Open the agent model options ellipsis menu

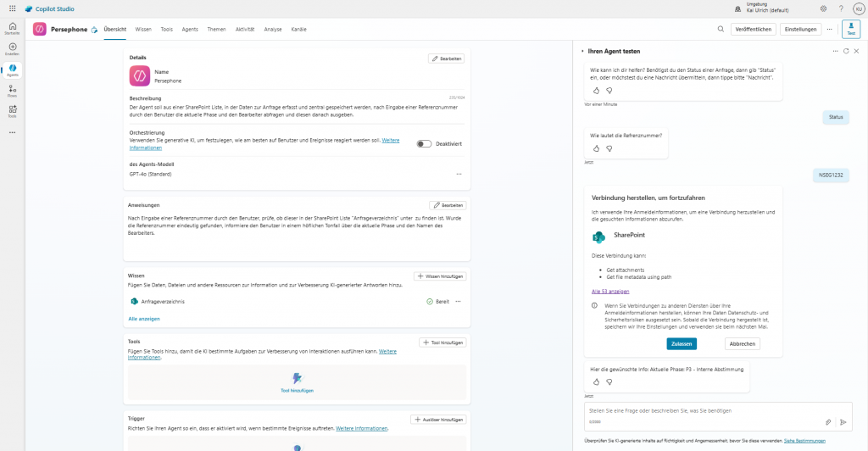tap(459, 174)
